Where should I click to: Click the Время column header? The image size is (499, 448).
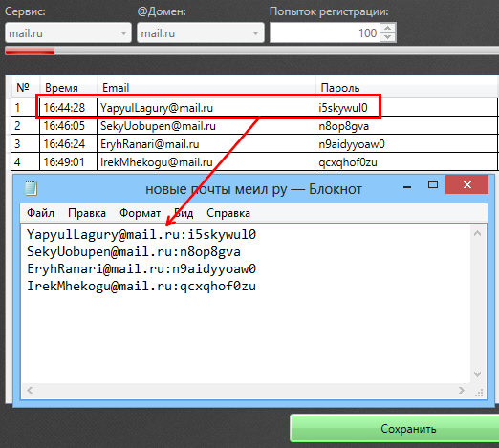click(x=68, y=87)
